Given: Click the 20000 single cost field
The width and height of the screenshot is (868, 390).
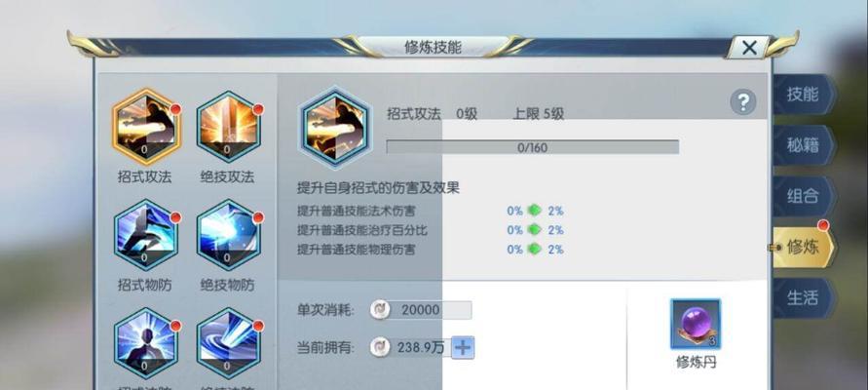Looking at the screenshot, I should pyautogui.click(x=421, y=310).
